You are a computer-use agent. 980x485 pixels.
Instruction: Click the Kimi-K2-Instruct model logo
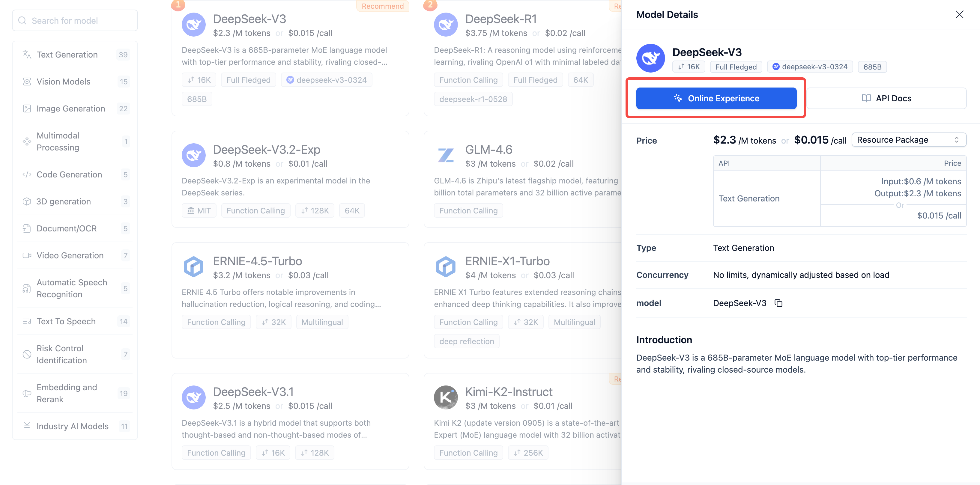pyautogui.click(x=446, y=397)
